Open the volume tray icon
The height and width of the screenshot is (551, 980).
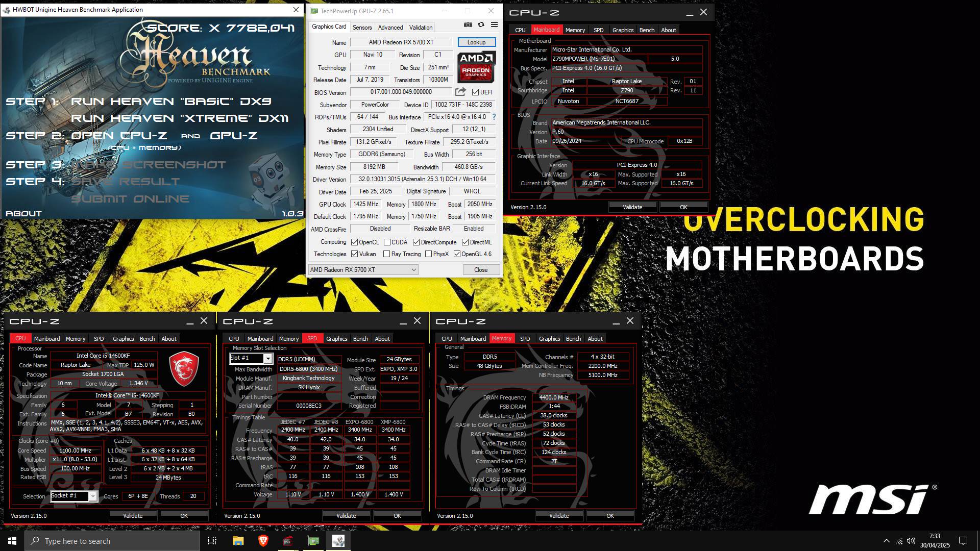point(911,541)
